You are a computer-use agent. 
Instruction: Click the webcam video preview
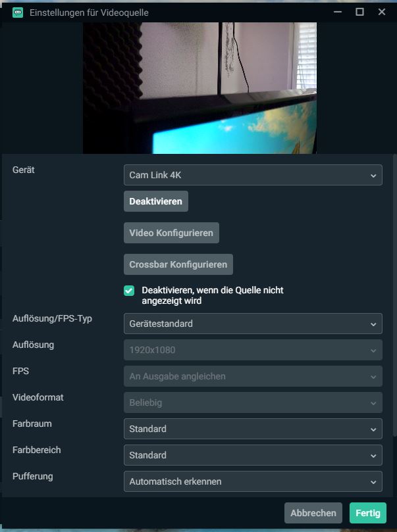199,88
